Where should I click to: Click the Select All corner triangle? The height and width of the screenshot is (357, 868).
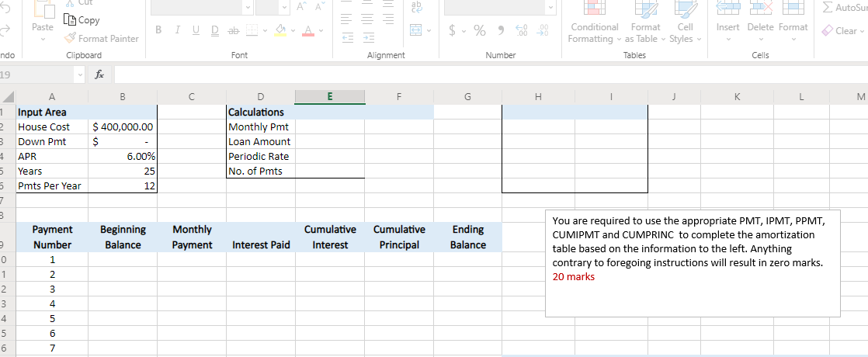pos(8,98)
